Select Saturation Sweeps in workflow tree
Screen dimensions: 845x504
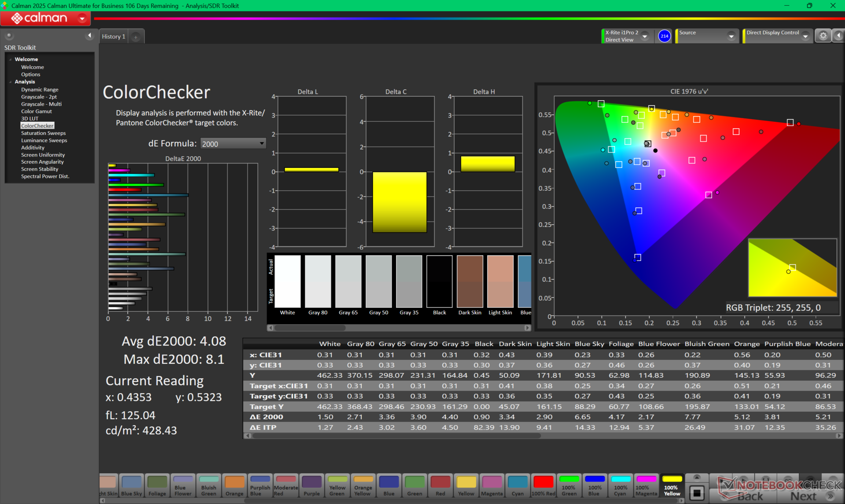43,133
